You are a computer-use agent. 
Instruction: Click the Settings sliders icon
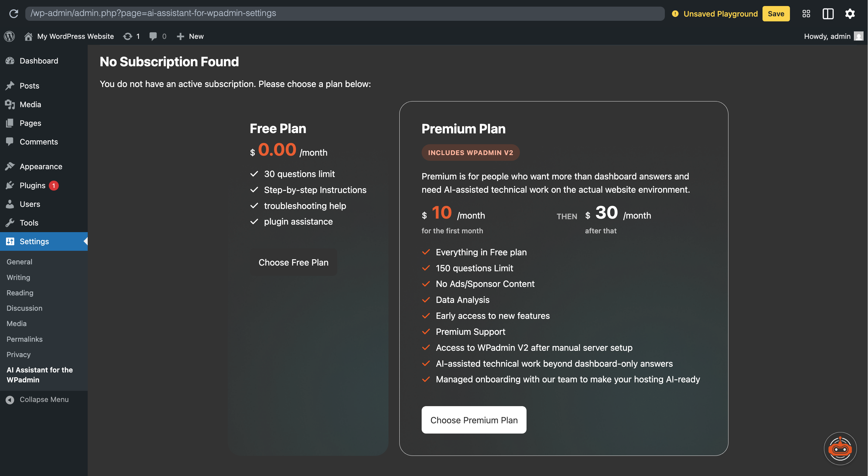tap(10, 241)
